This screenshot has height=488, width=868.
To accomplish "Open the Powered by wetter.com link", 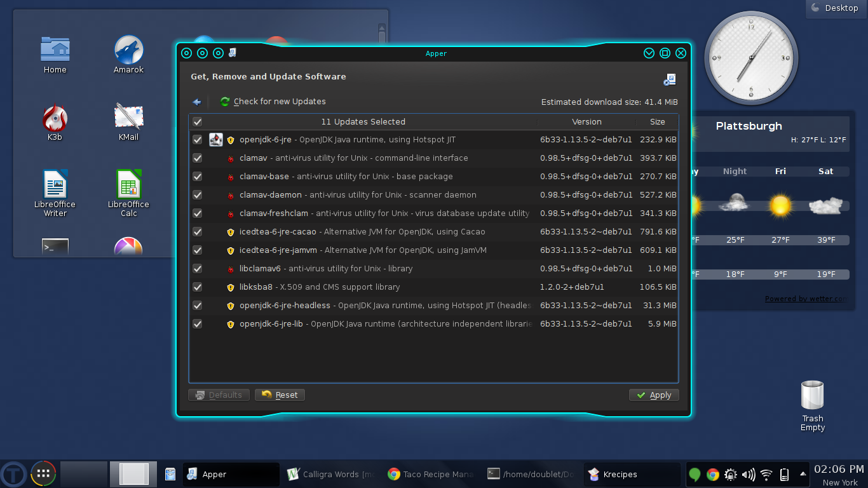I will (806, 299).
